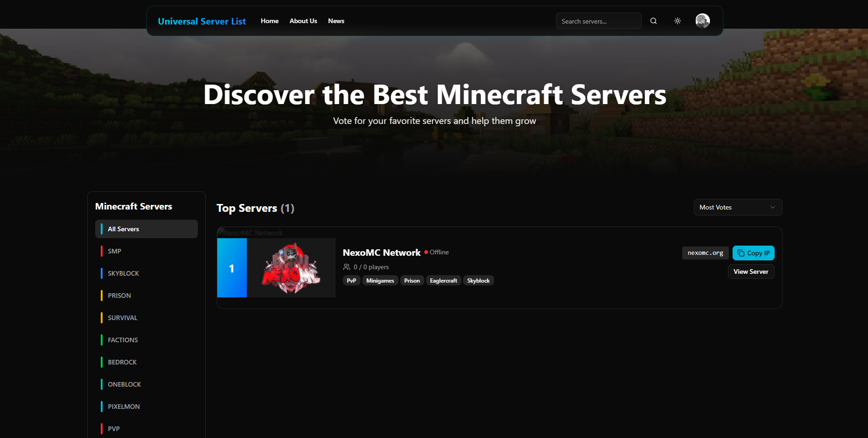This screenshot has height=438, width=868.
Task: Click the players count icon
Action: (347, 267)
